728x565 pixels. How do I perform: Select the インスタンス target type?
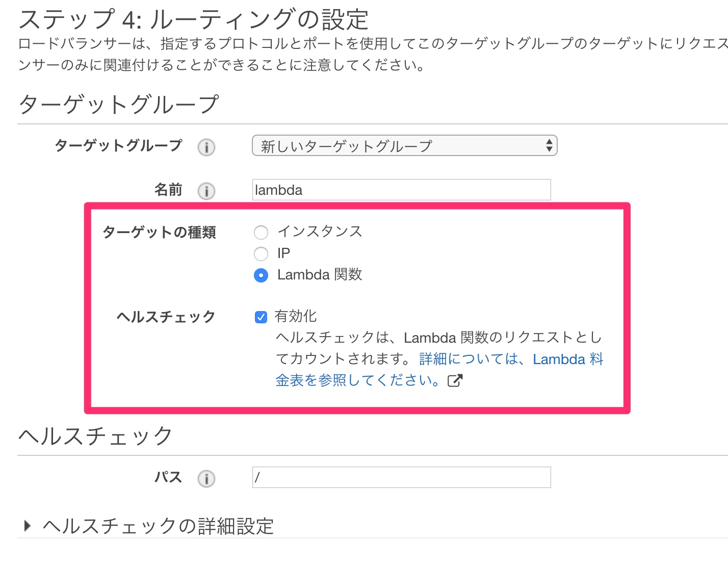261,233
